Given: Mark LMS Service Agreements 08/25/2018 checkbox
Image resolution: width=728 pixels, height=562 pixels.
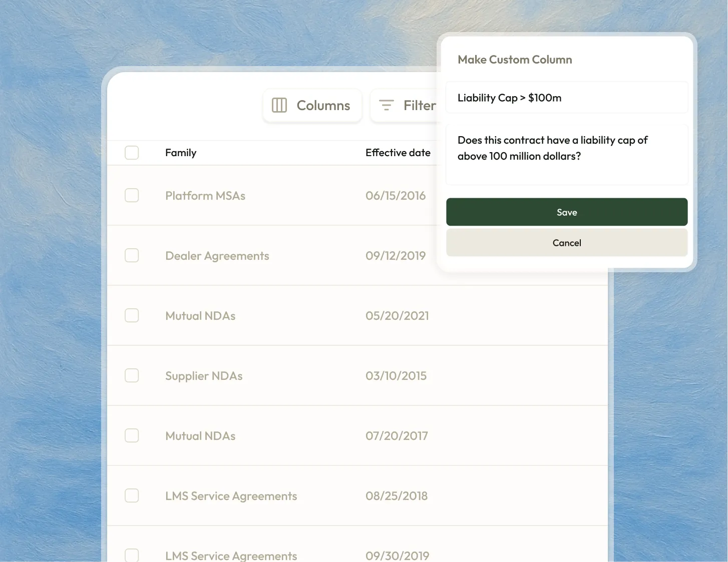Looking at the screenshot, I should [132, 496].
